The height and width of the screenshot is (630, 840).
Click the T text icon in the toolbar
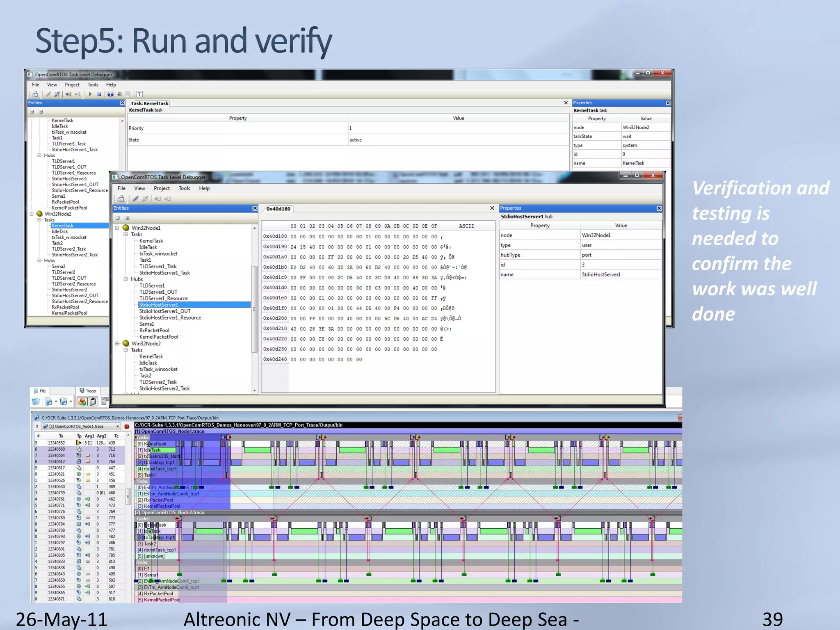coord(139,94)
